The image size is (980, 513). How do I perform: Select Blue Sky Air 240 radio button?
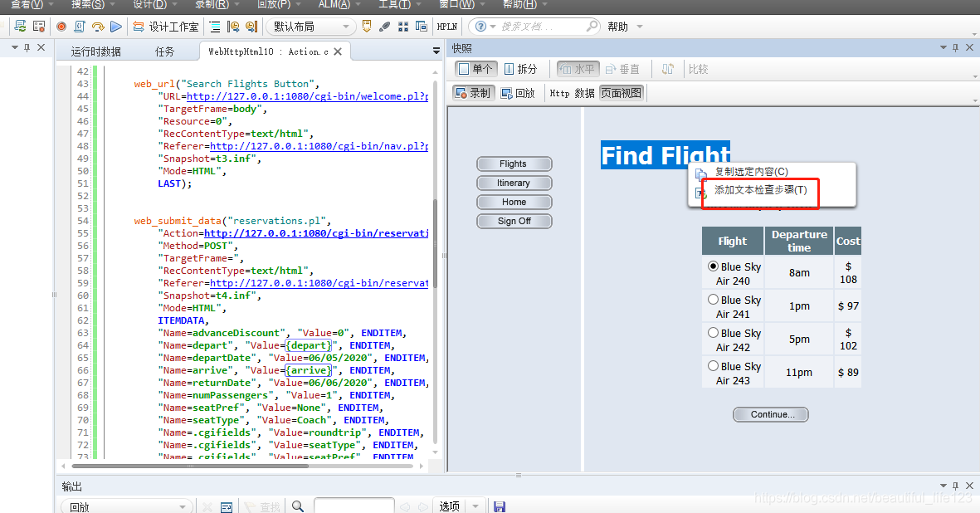click(713, 266)
